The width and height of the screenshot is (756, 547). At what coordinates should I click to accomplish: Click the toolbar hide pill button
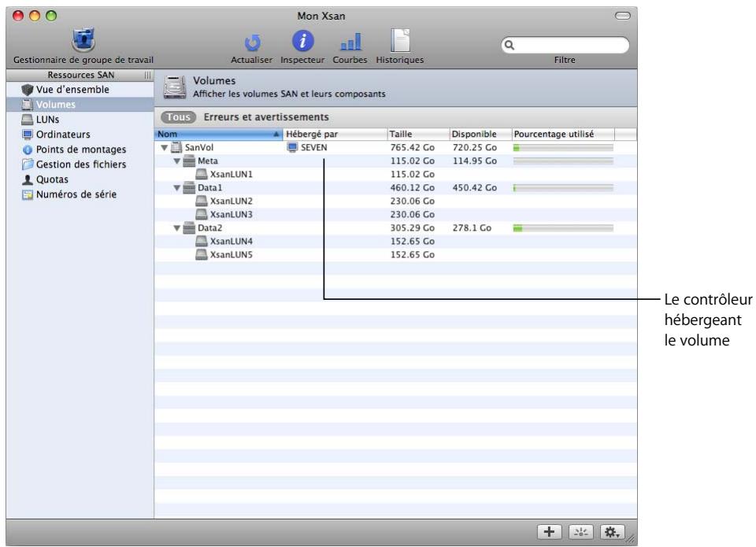coord(622,16)
